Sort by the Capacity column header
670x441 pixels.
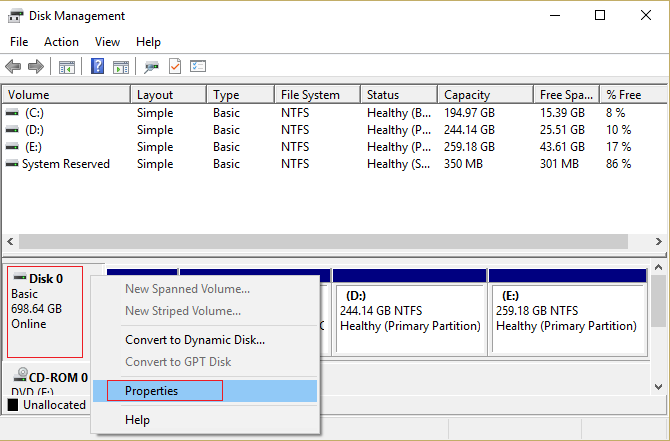point(485,95)
